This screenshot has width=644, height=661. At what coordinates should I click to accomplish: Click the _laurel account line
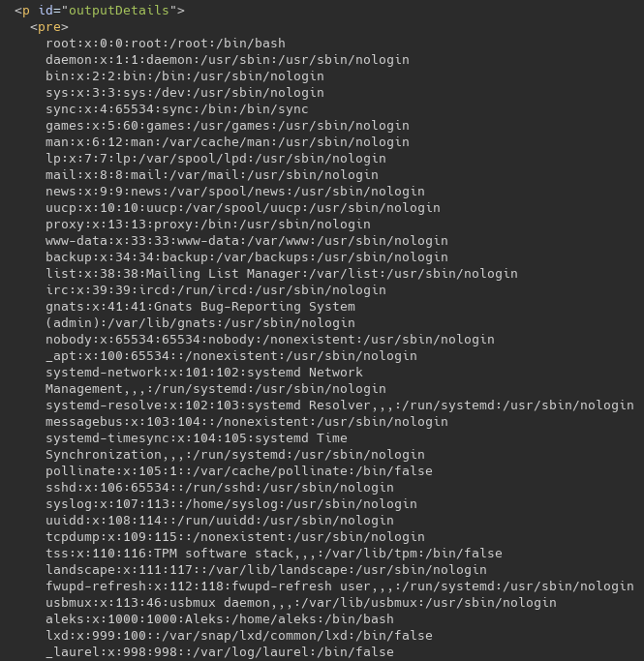click(219, 652)
